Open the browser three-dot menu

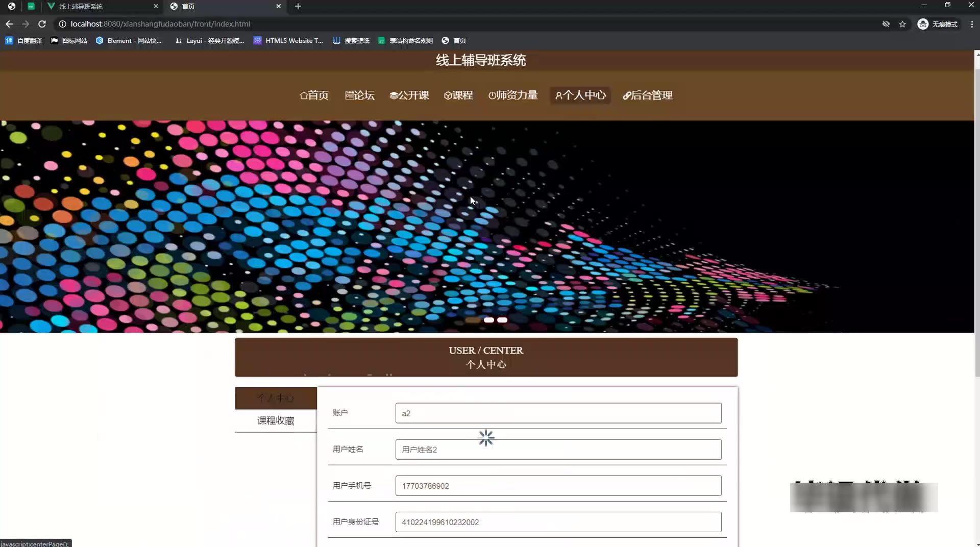(x=972, y=24)
